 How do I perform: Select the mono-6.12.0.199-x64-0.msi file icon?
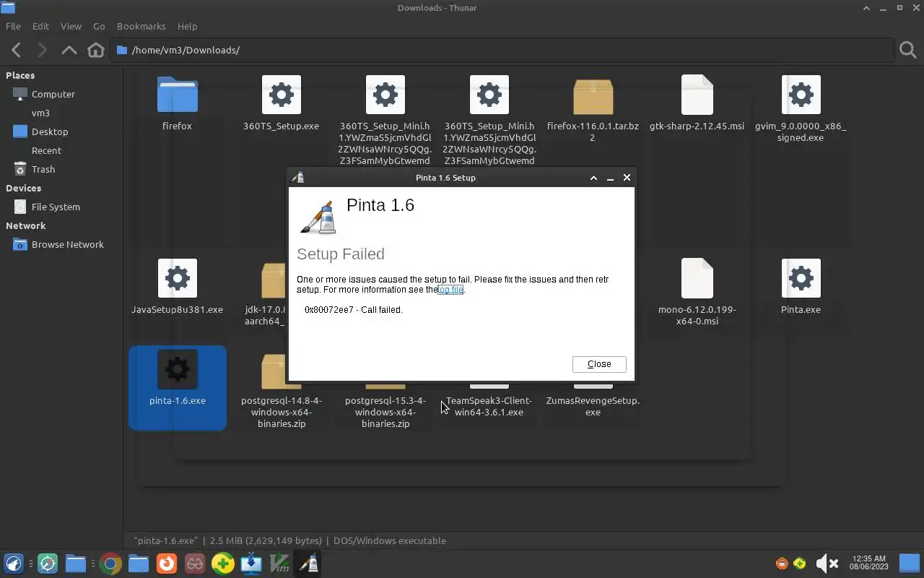(x=697, y=278)
